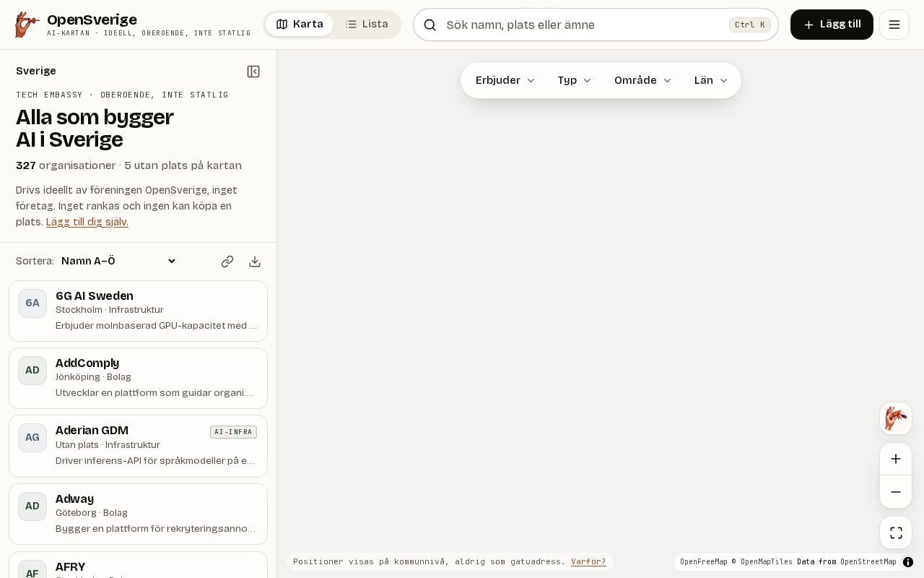The width and height of the screenshot is (924, 578).
Task: Click the search magnifier icon
Action: tap(430, 25)
